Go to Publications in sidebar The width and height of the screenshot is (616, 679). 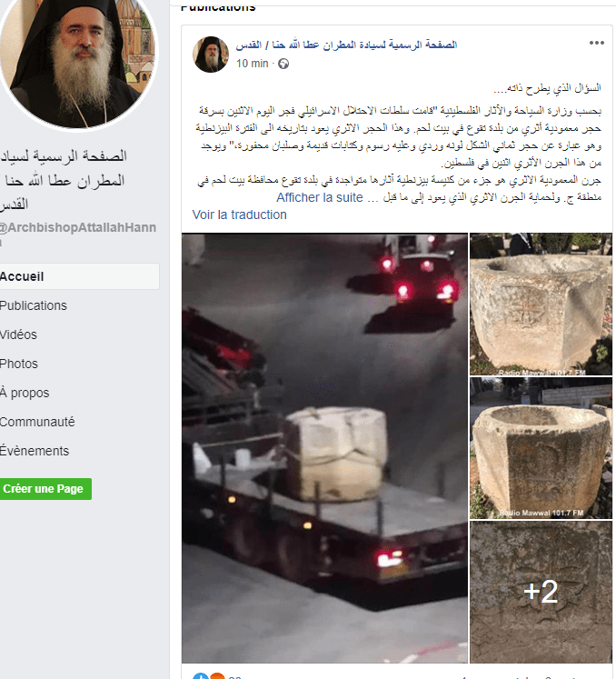(34, 305)
